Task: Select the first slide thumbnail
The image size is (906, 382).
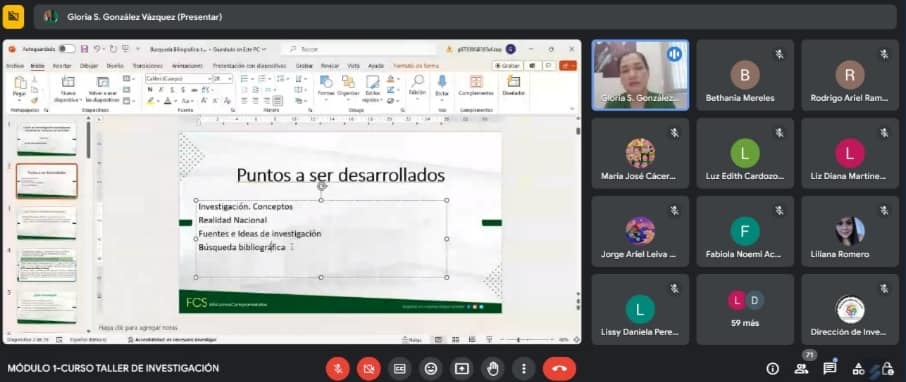Action: point(47,139)
